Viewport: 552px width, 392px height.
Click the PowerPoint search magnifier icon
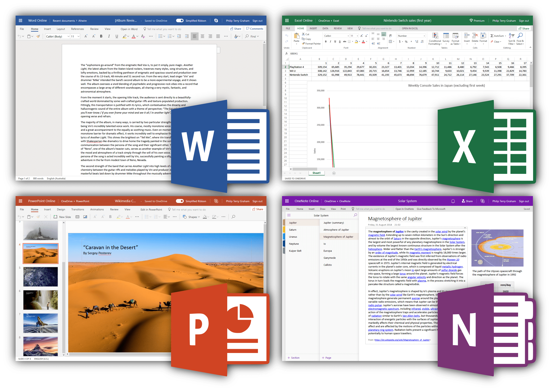233,217
